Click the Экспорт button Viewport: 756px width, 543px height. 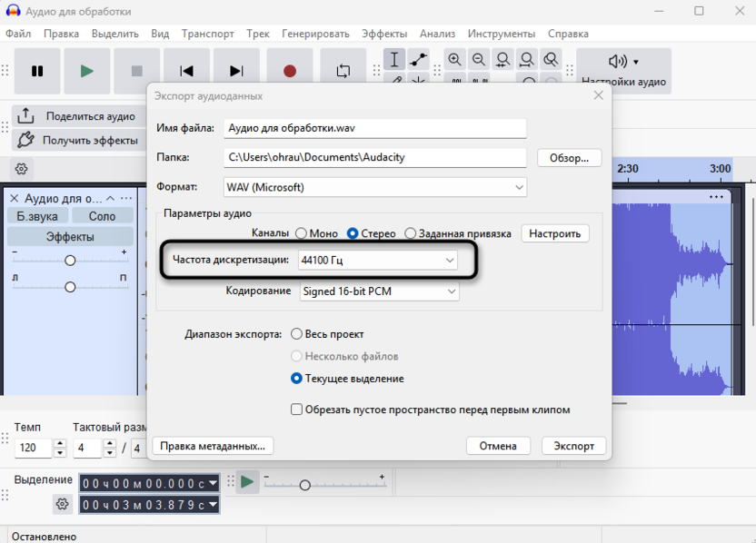[573, 446]
